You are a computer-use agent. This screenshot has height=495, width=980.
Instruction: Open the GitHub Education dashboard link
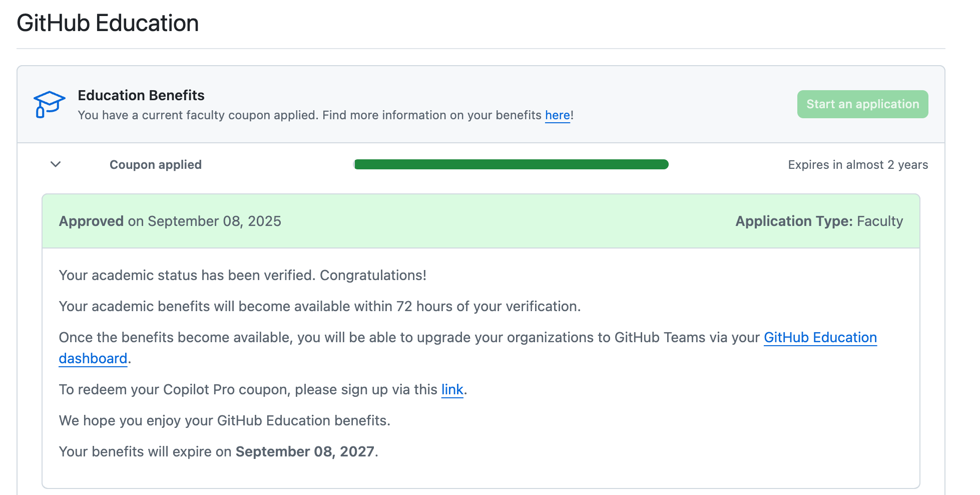click(x=820, y=338)
